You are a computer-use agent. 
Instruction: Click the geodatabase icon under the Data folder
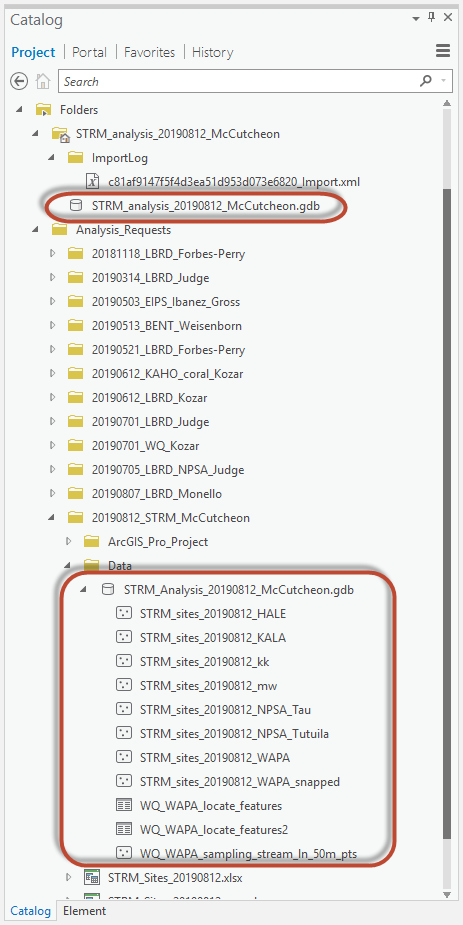click(x=107, y=589)
